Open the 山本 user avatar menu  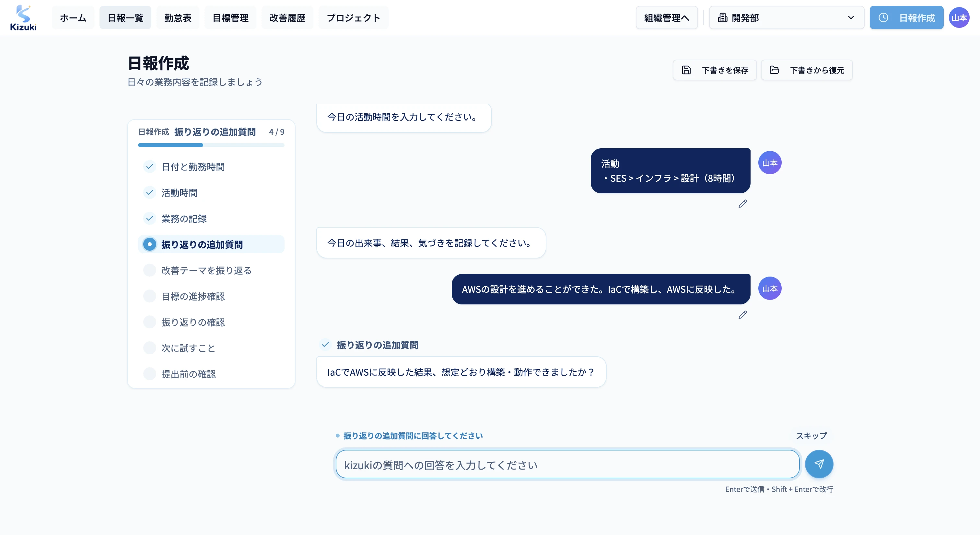click(959, 17)
